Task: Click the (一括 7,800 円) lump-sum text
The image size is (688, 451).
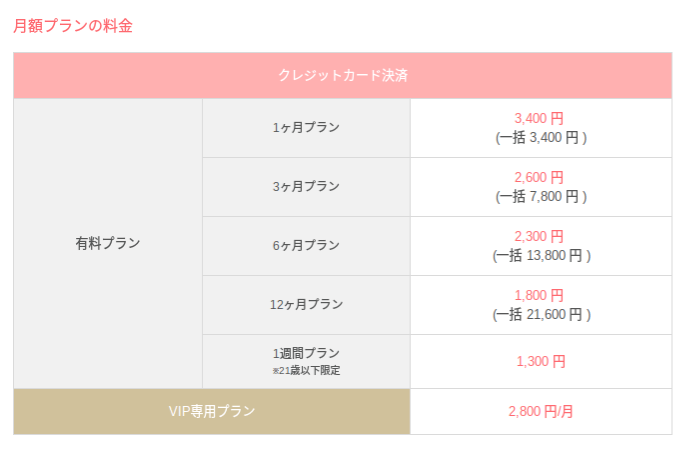Action: [541, 197]
